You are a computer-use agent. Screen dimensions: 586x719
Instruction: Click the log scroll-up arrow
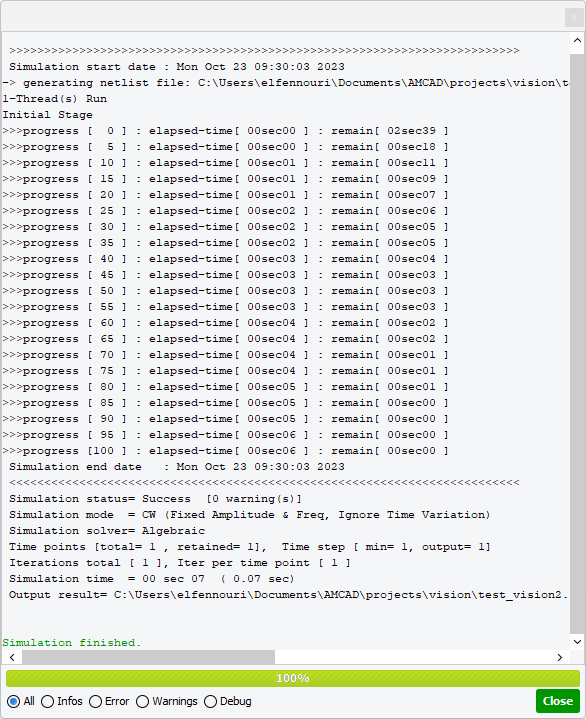(x=577, y=40)
